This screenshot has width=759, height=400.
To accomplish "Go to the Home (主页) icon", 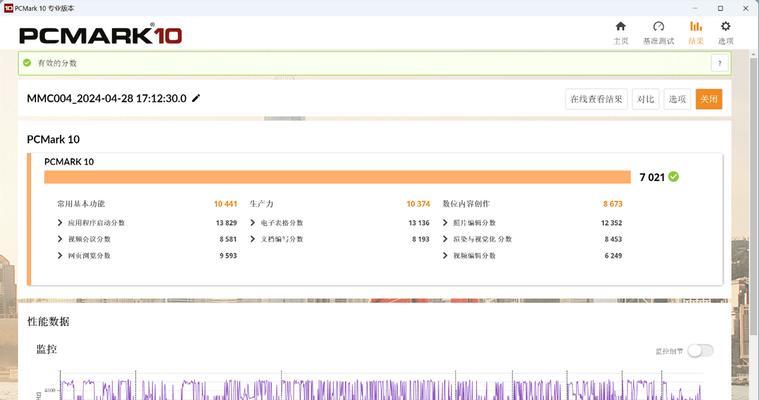I will click(621, 26).
